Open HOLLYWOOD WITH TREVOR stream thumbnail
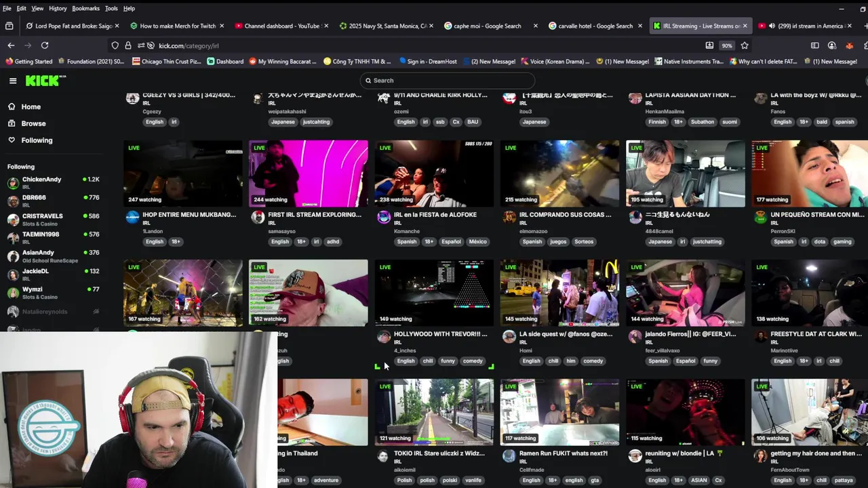Image resolution: width=868 pixels, height=488 pixels. (434, 293)
